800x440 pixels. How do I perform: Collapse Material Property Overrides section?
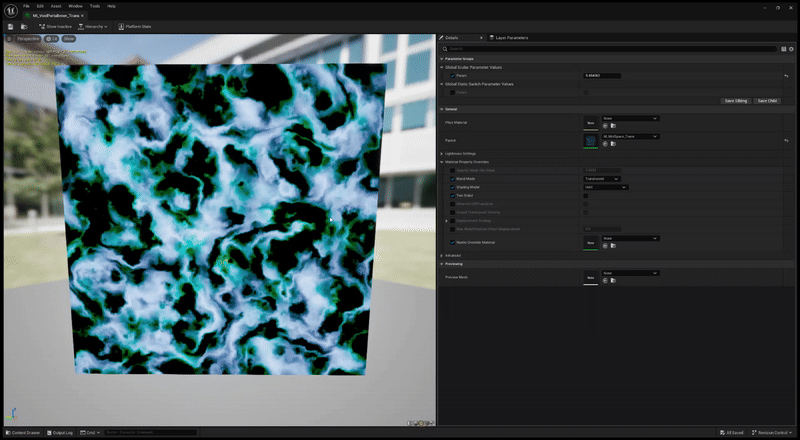tap(442, 162)
